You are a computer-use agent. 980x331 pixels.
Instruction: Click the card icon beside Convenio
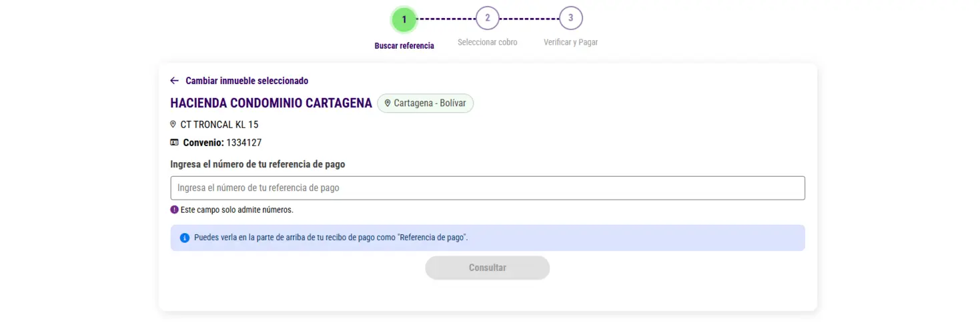tap(175, 142)
